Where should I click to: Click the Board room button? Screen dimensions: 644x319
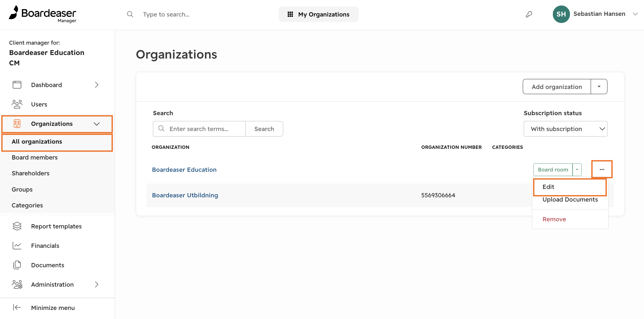553,170
